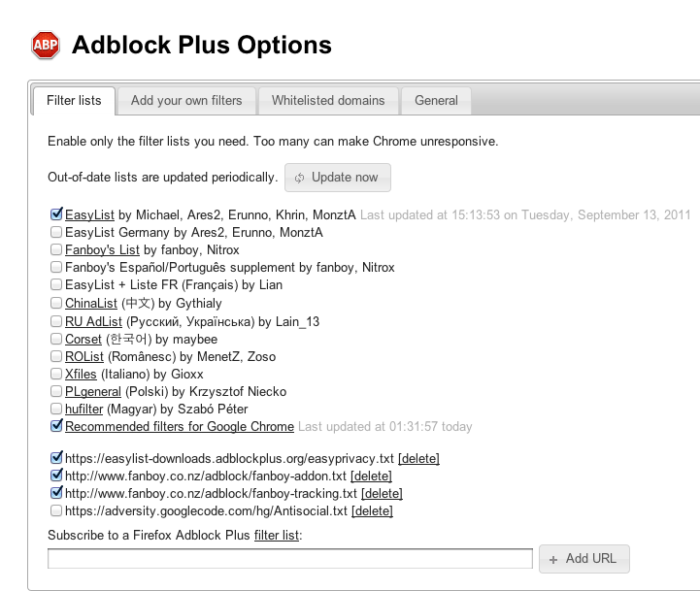Delete the fanboy-tracking.txt subscription
Viewport: 700px width, 591px height.
pyautogui.click(x=381, y=493)
